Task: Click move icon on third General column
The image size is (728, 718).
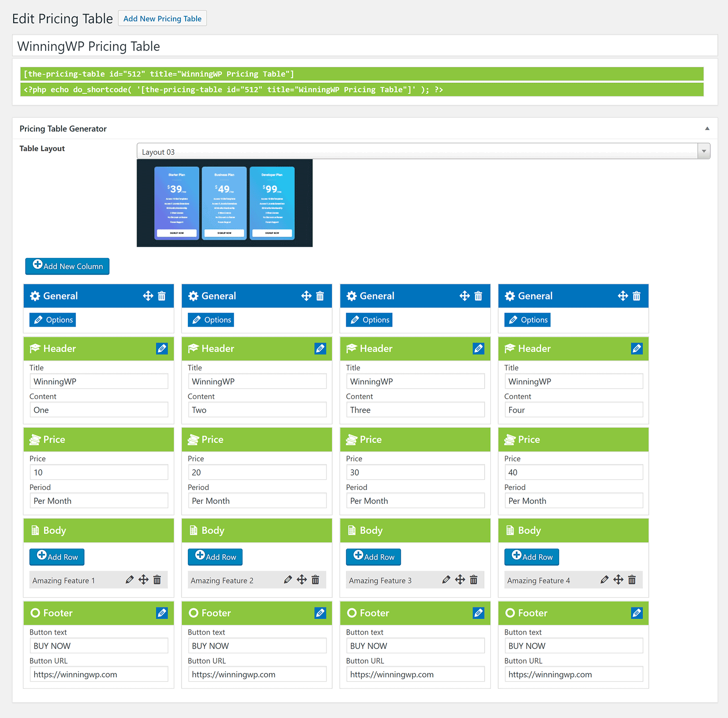Action: pyautogui.click(x=465, y=296)
